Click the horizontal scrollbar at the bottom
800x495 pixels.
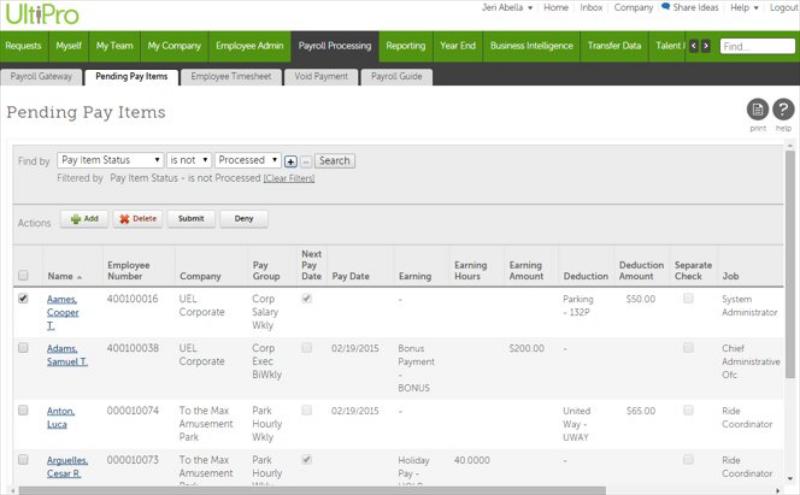pos(312,490)
